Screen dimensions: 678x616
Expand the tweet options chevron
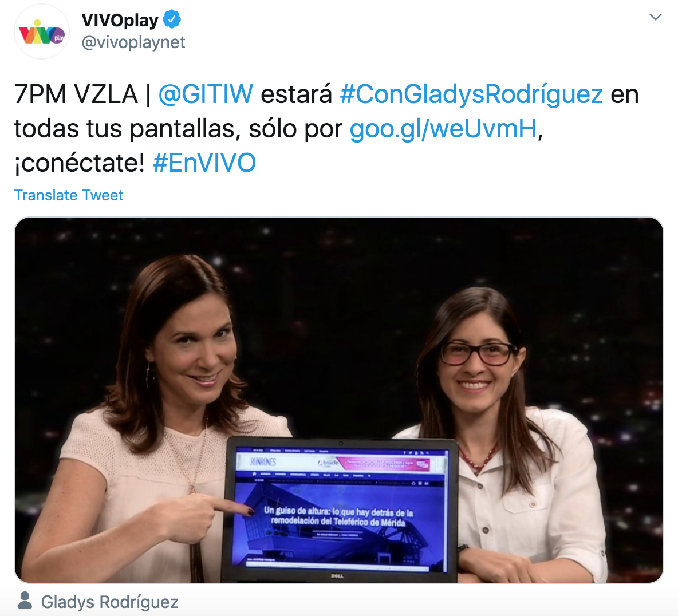[656, 17]
